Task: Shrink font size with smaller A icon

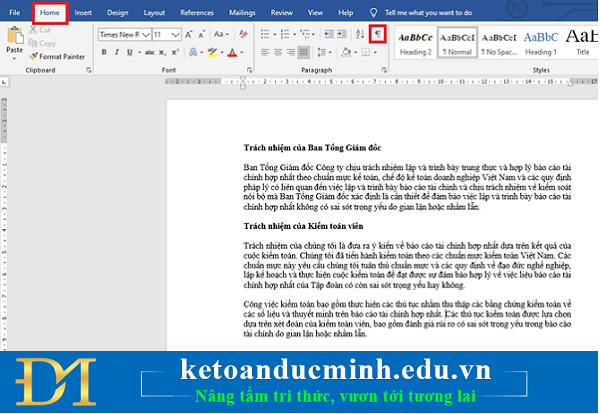Action: point(202,35)
